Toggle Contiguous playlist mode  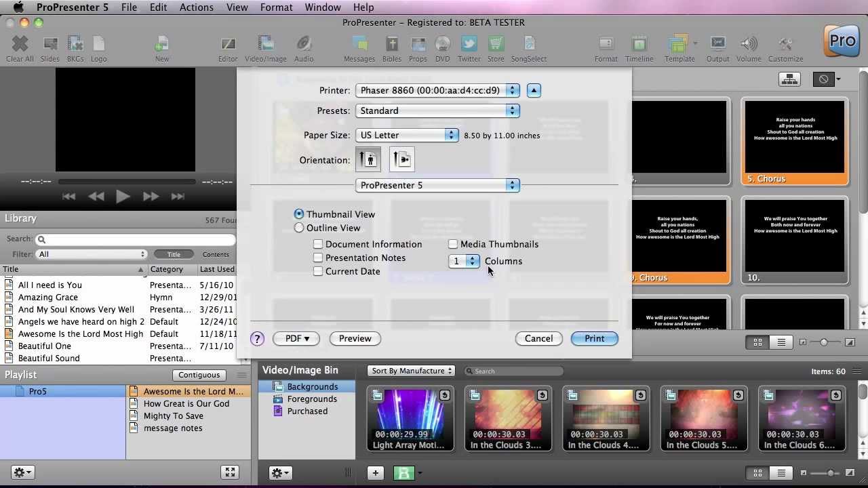199,375
